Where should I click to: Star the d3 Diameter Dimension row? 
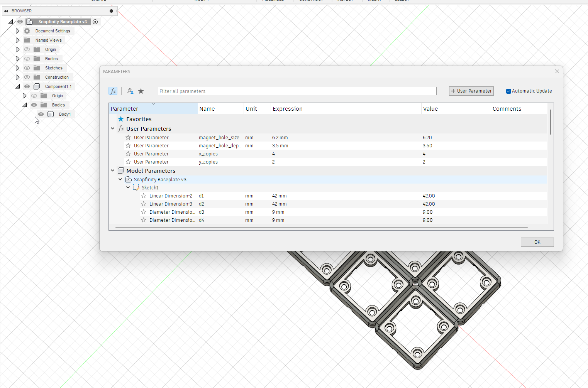tap(144, 212)
